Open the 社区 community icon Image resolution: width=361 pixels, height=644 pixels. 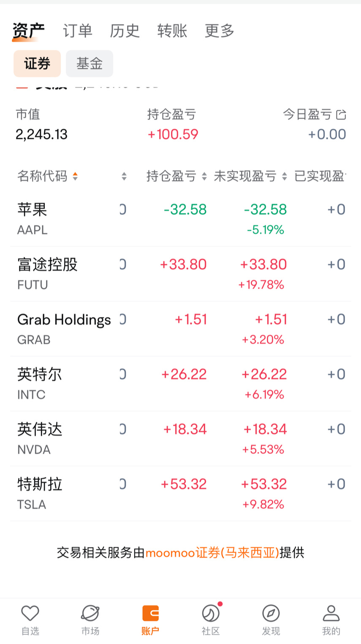211,613
